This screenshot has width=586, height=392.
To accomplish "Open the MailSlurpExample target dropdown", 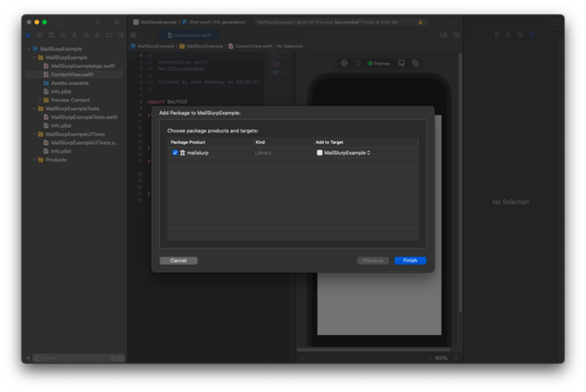I will pos(347,153).
